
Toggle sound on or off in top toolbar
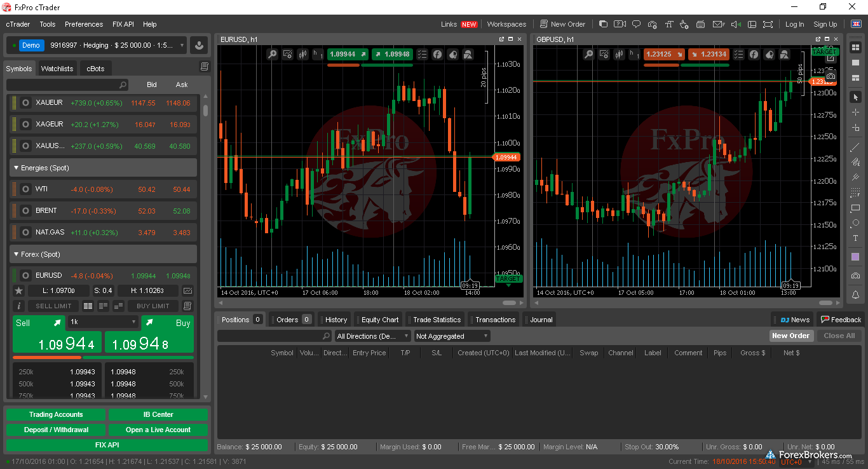coord(735,24)
